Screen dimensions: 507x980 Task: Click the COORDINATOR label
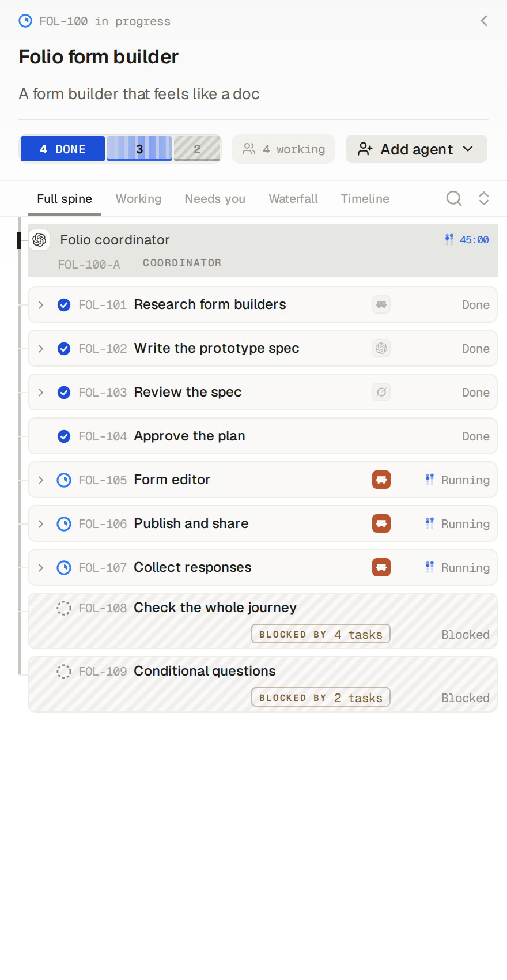[182, 263]
